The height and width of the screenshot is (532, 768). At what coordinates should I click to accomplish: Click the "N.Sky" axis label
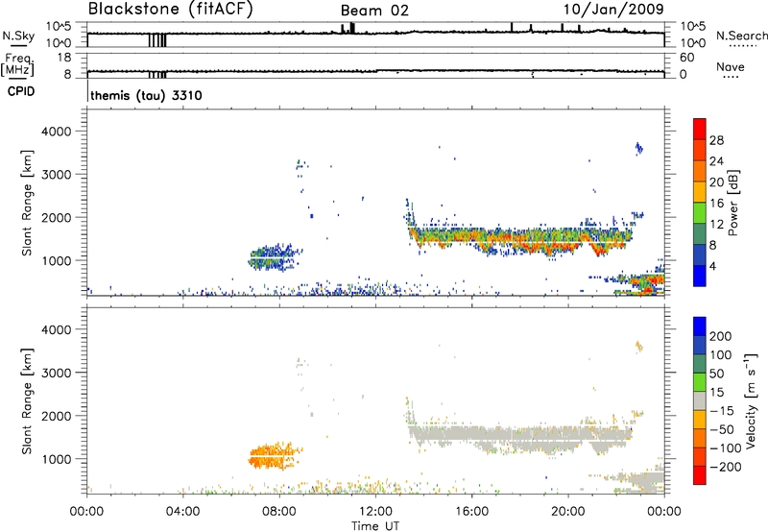[x=18, y=36]
